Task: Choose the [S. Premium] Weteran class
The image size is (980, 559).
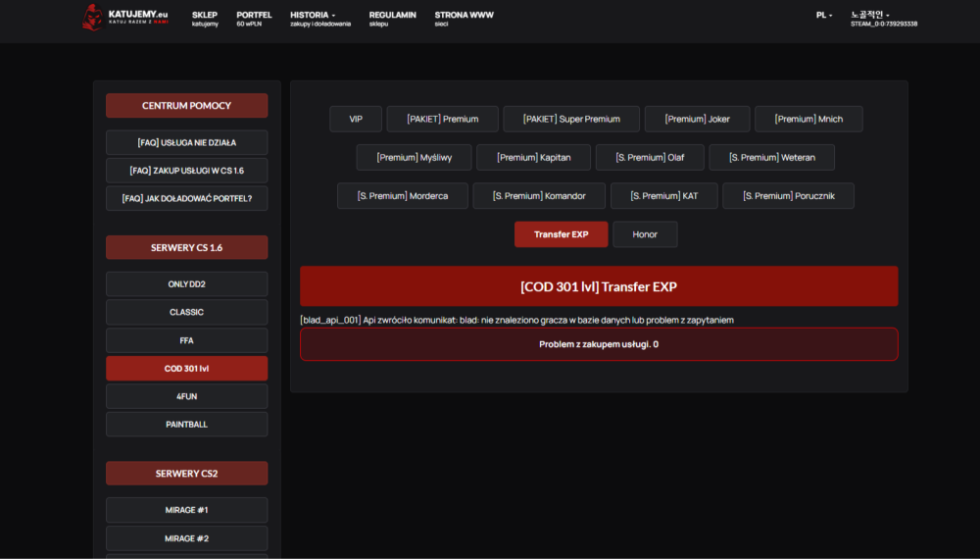Action: click(x=772, y=158)
